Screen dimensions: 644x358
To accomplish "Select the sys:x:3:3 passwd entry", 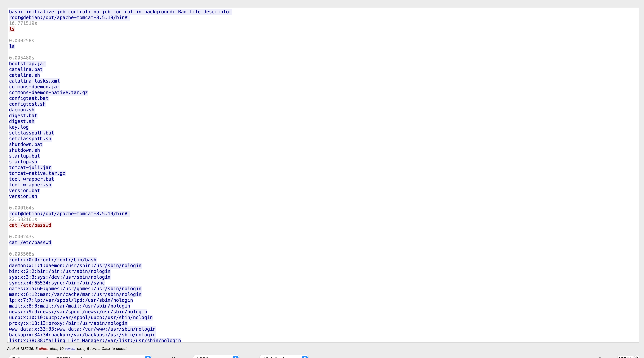I will tap(60, 277).
